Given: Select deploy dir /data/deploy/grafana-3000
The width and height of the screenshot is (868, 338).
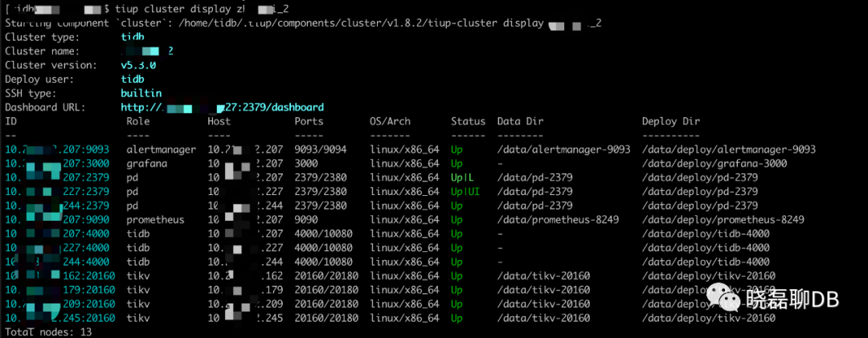Looking at the screenshot, I should tap(714, 164).
